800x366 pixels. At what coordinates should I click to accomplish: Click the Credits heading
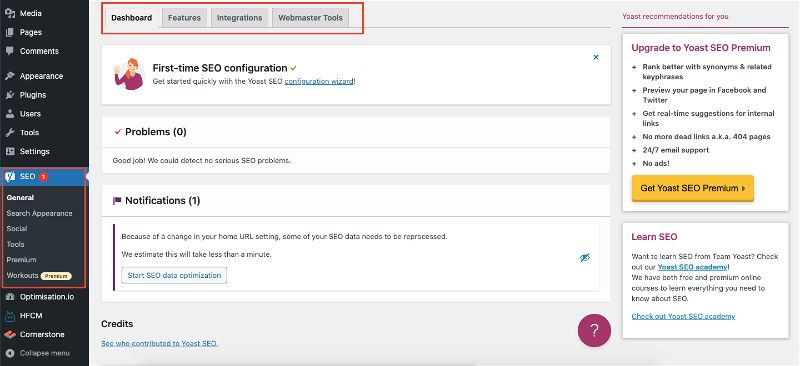click(x=117, y=324)
